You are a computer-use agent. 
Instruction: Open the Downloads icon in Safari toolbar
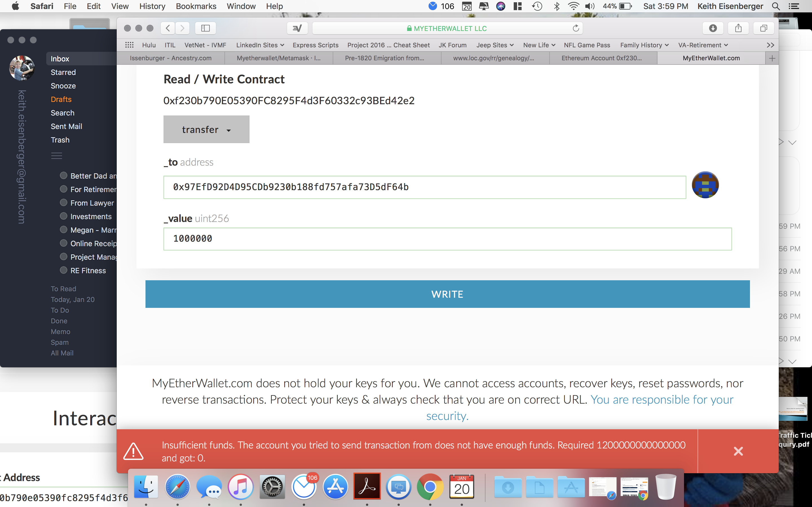coord(713,28)
